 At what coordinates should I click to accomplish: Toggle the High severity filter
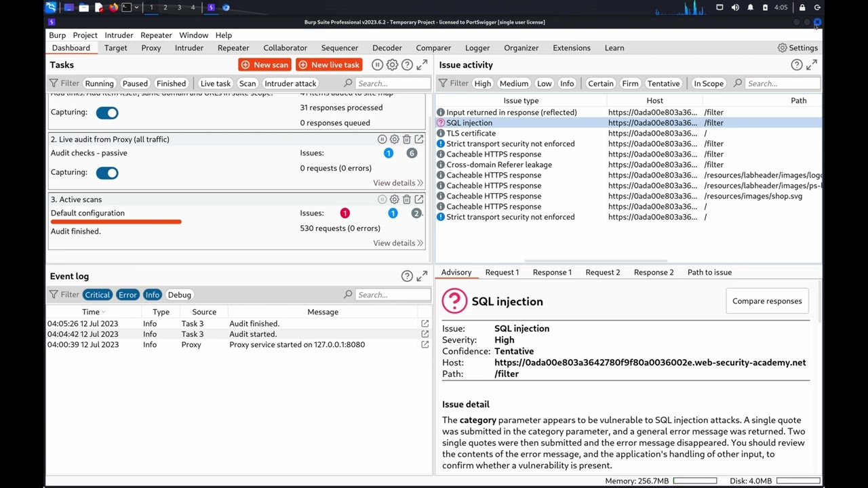point(483,83)
